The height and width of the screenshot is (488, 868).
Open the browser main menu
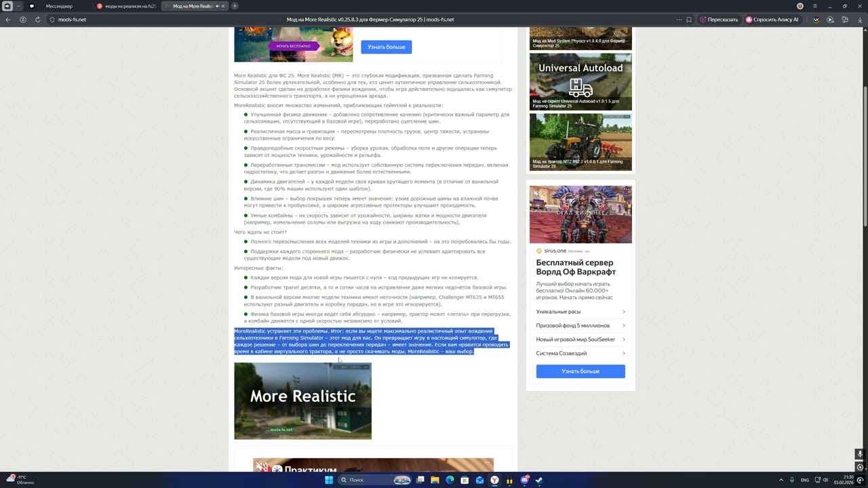click(816, 6)
